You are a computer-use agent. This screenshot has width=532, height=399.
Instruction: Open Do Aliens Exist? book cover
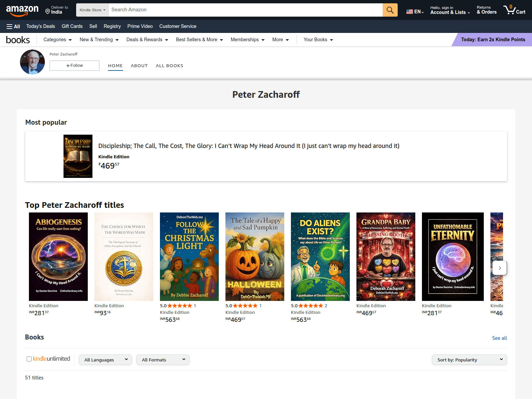tap(320, 257)
